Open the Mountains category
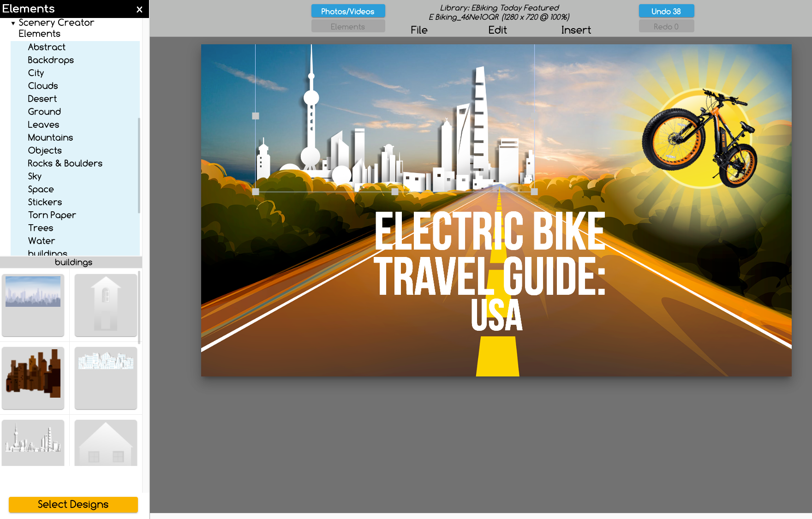The height and width of the screenshot is (519, 812). 50,137
